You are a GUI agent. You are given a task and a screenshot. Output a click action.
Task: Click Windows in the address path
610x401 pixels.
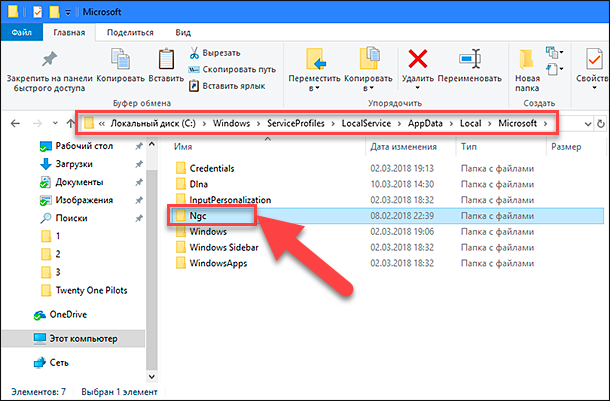click(231, 123)
